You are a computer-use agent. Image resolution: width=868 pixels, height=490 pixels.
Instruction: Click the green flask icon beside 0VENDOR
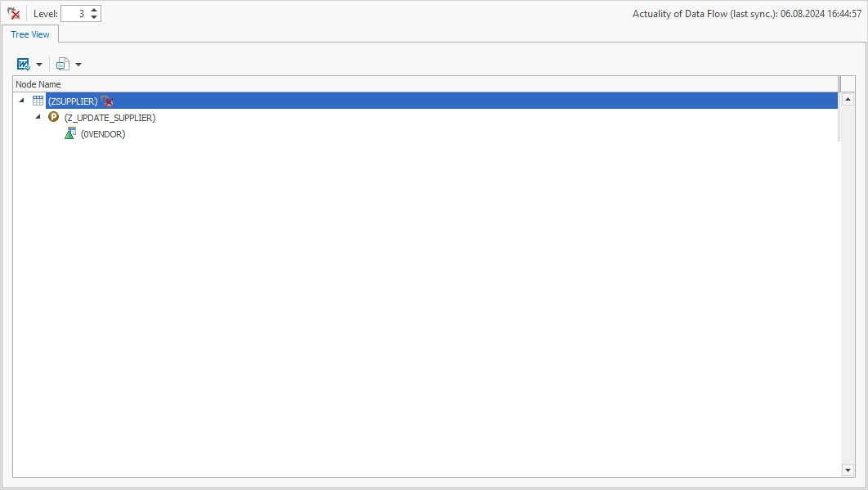70,133
